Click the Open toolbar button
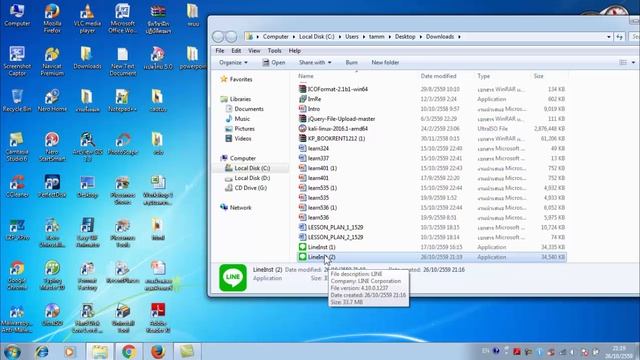This screenshot has height=360, width=640. [274, 62]
